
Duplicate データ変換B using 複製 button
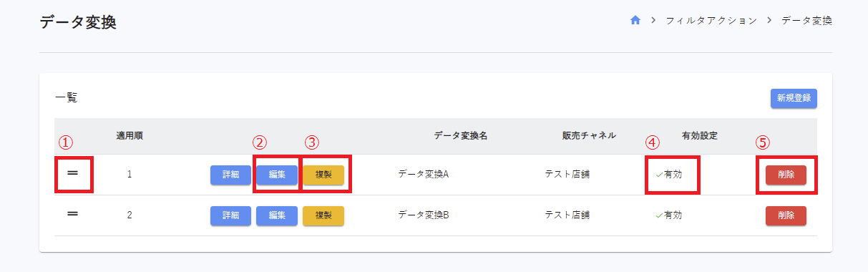pos(323,216)
